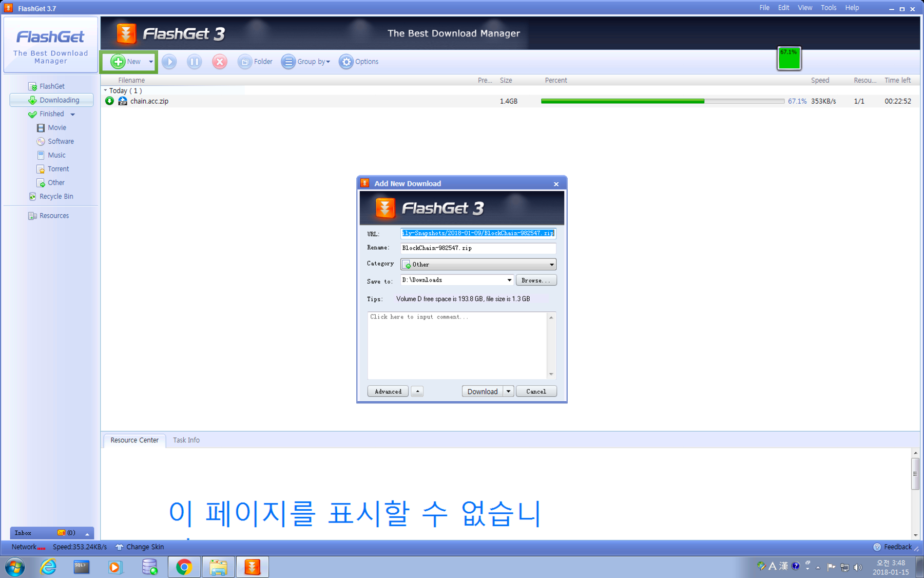Click the Start download play icon
The height and width of the screenshot is (578, 924).
pos(169,62)
